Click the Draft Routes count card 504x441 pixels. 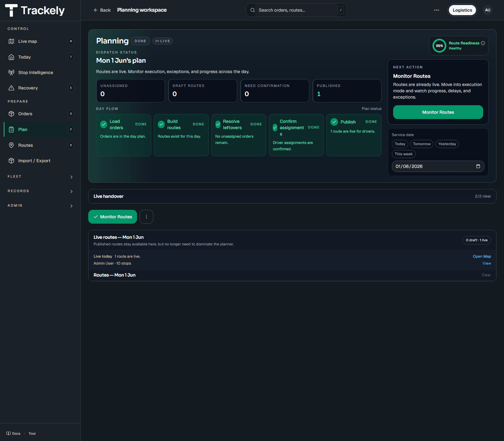tap(203, 91)
